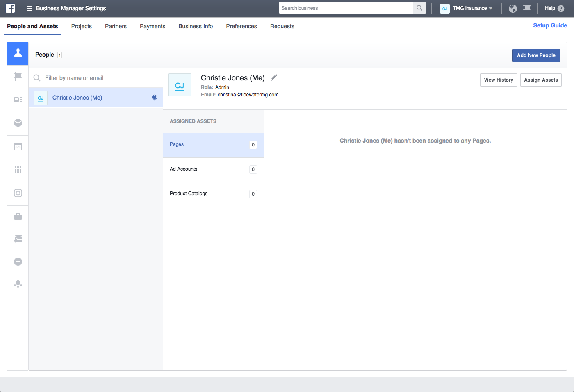This screenshot has height=392, width=574.
Task: Open the Pixels code window icon
Action: tap(18, 146)
